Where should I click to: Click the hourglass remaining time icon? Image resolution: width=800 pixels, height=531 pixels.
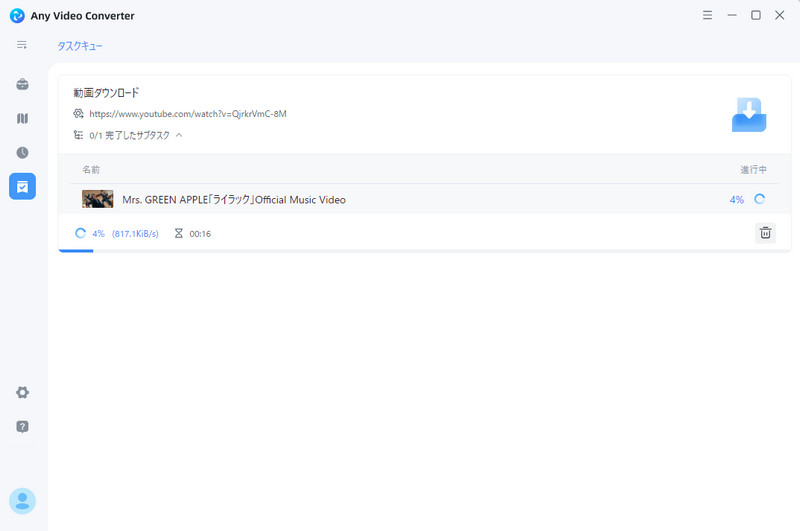(x=179, y=233)
